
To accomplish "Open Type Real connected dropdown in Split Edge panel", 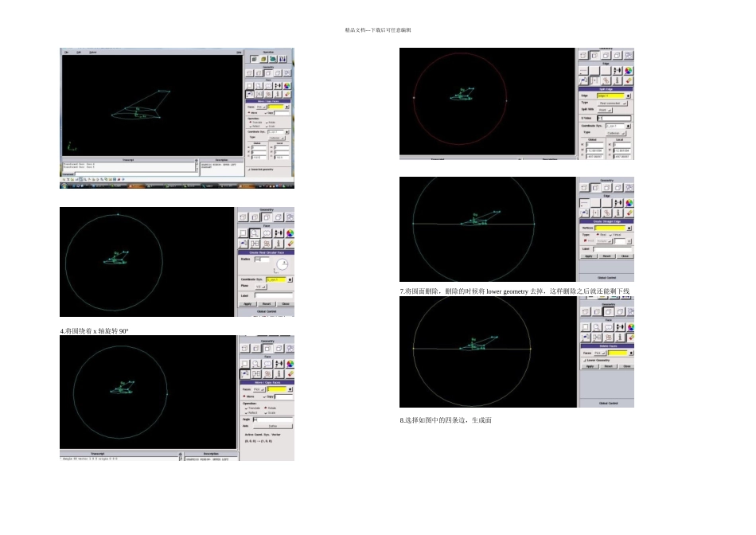I will 612,103.
